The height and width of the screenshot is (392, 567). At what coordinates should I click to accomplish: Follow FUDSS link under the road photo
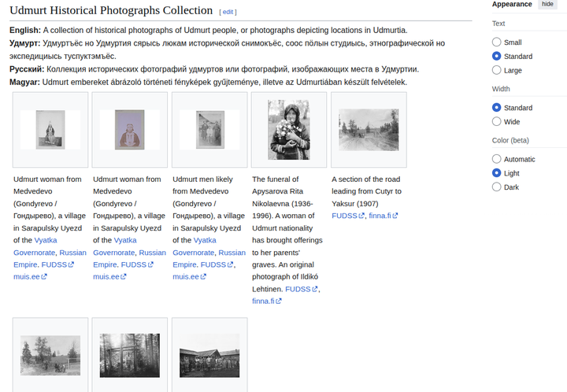[x=345, y=216]
